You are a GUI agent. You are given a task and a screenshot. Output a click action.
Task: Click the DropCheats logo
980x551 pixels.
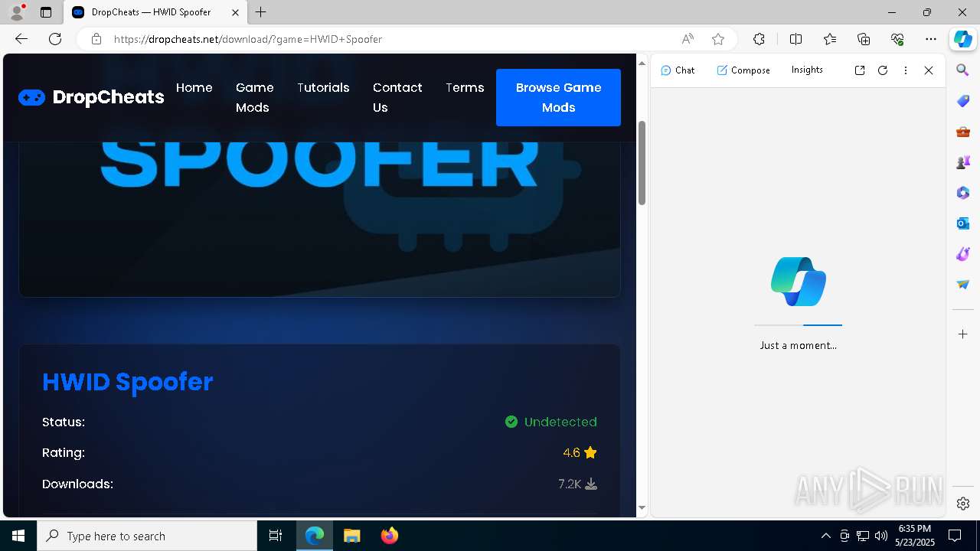click(x=91, y=97)
